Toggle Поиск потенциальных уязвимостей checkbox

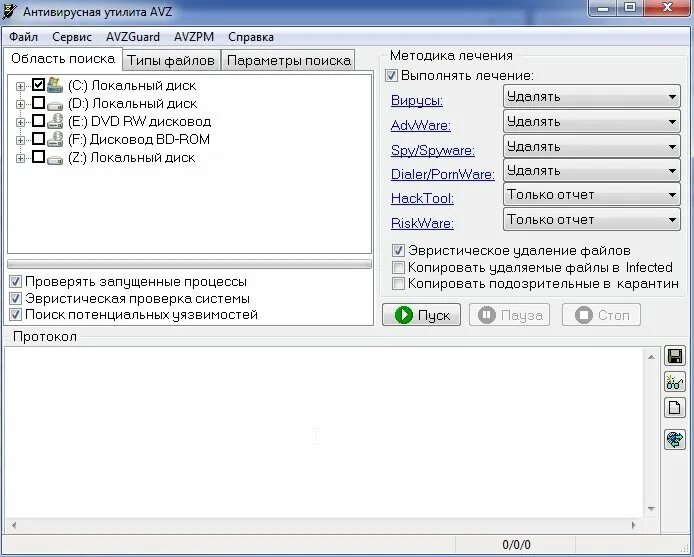click(x=15, y=315)
